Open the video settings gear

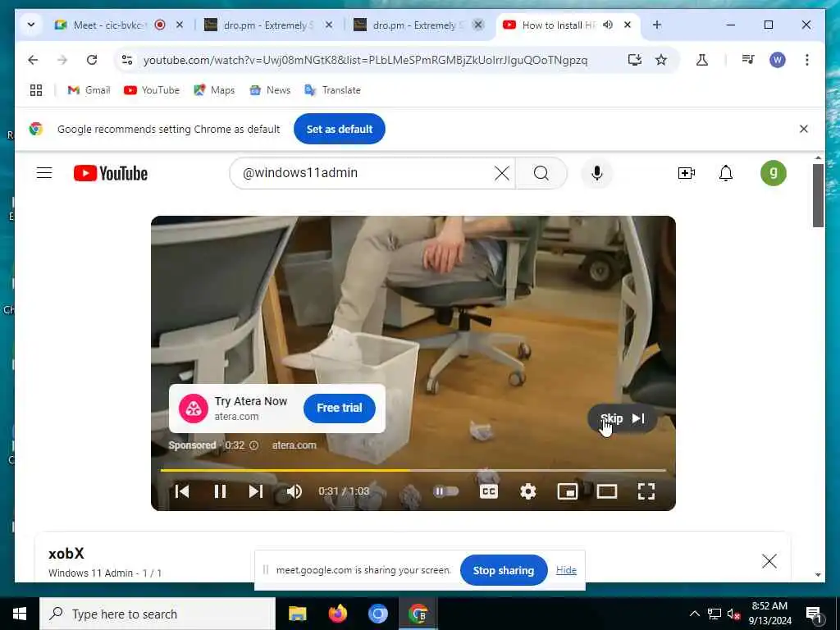(x=527, y=491)
